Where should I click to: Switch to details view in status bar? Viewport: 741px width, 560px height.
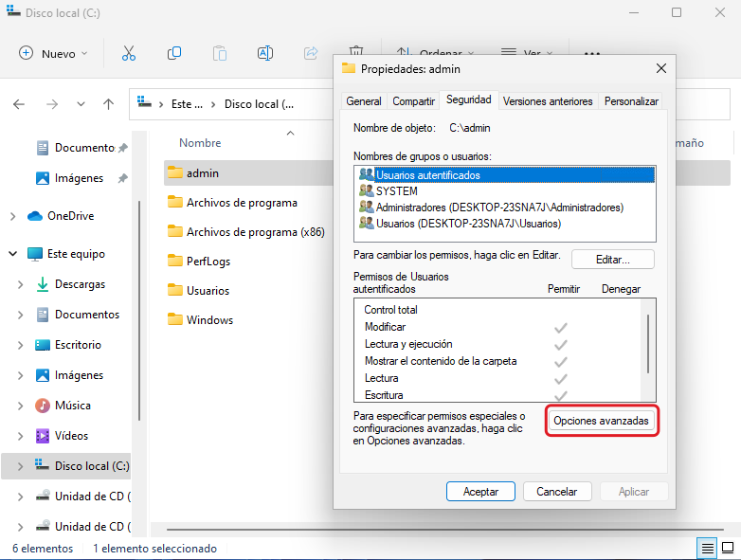tap(707, 549)
